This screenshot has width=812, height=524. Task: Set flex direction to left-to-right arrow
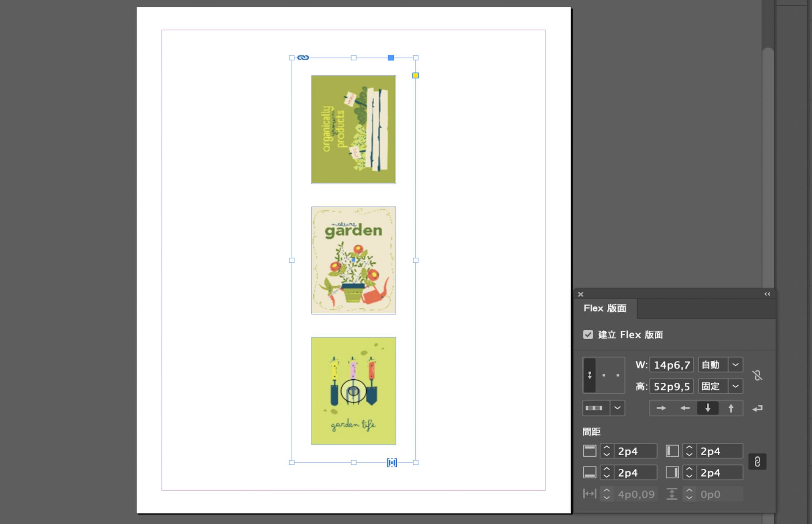tap(661, 408)
